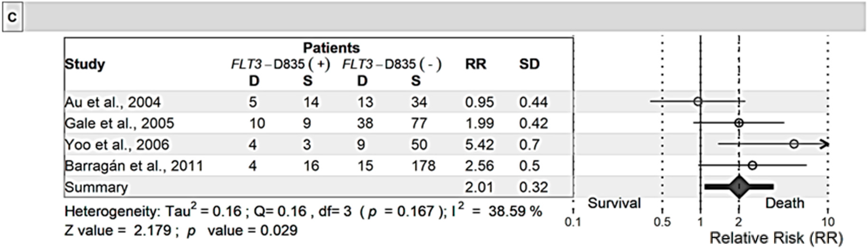Click the "Death" label under the plot
This screenshot has width=868, height=249.
click(785, 203)
